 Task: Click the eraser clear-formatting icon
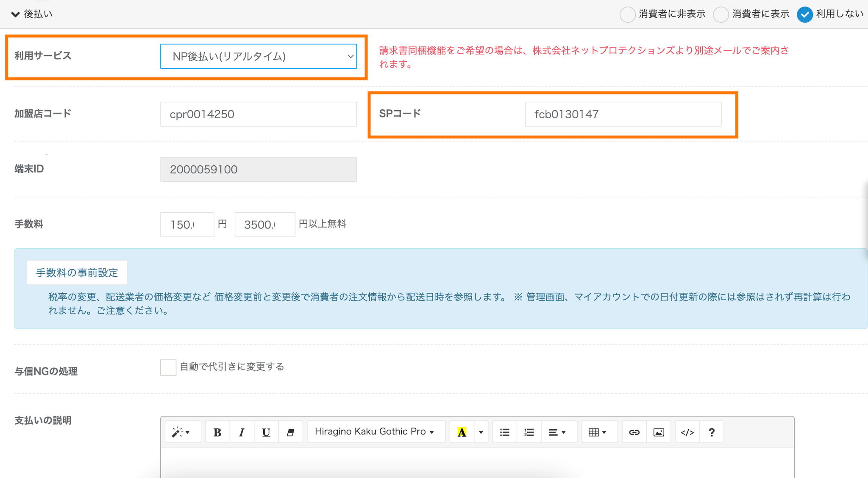pos(290,432)
